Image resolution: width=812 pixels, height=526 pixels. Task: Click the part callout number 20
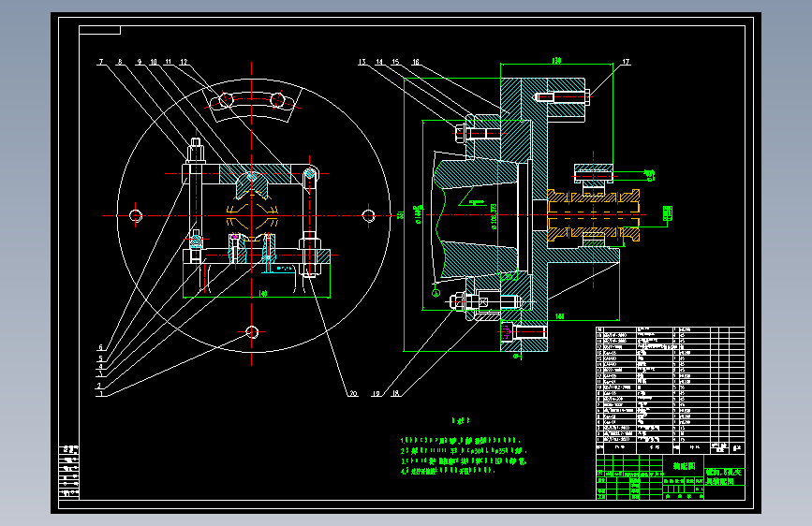(353, 393)
